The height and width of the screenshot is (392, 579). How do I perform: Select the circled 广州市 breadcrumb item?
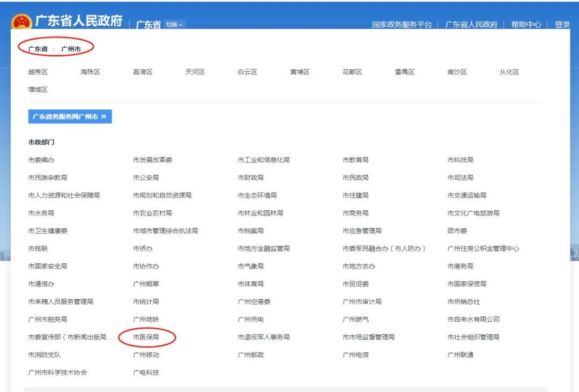click(x=70, y=48)
